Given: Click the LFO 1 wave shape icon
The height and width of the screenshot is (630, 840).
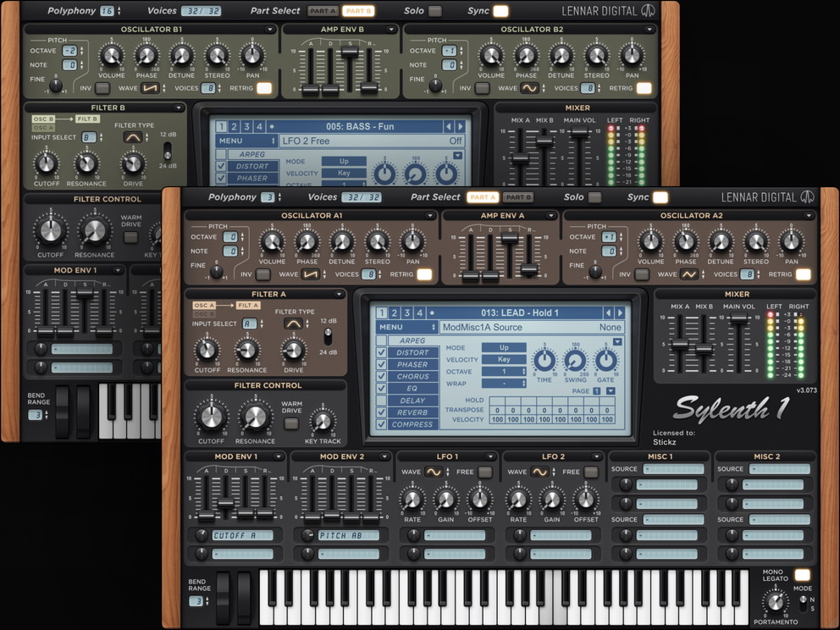Looking at the screenshot, I should coord(434,472).
